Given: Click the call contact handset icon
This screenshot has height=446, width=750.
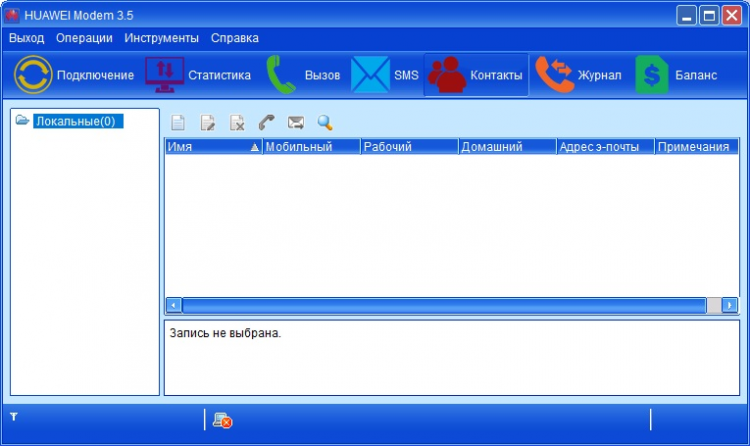Looking at the screenshot, I should coord(266,123).
